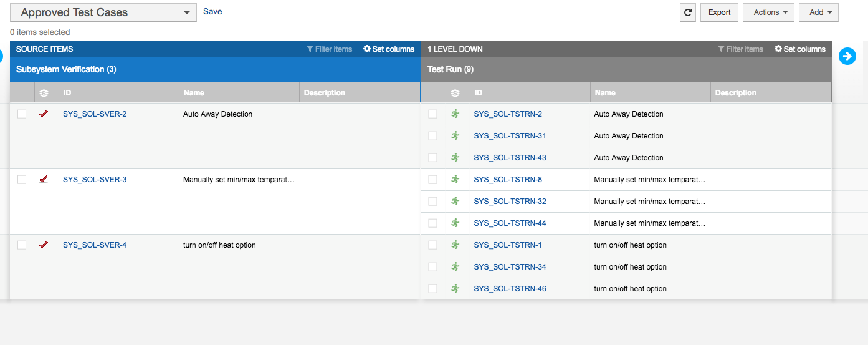Click Set columns in 1 Level Down panel
This screenshot has height=345, width=868.
pyautogui.click(x=800, y=49)
